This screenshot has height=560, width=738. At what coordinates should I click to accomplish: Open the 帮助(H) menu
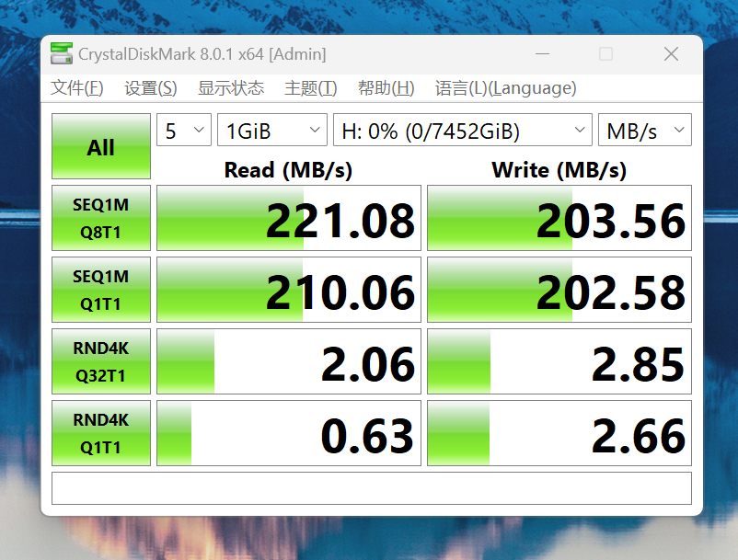point(386,88)
